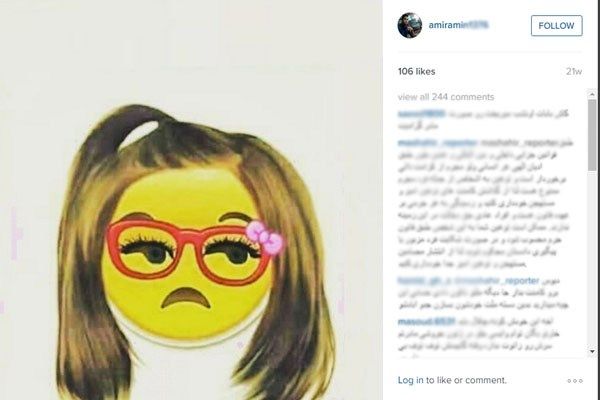Click the three-dots more options icon

click(x=574, y=380)
